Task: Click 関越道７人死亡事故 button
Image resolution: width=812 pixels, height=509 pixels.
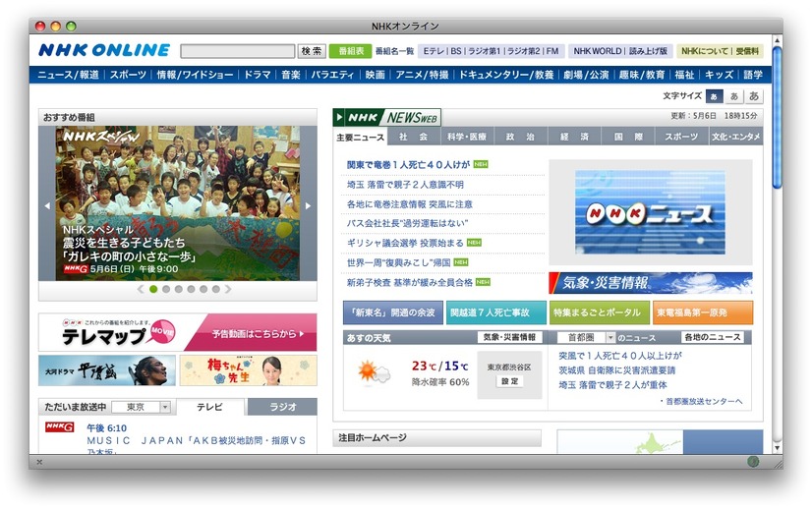Action: 496,312
